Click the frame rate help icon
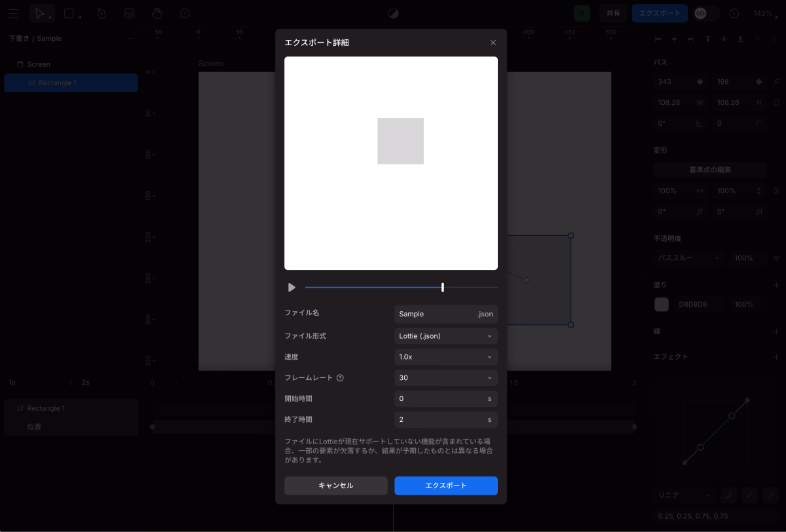 340,378
